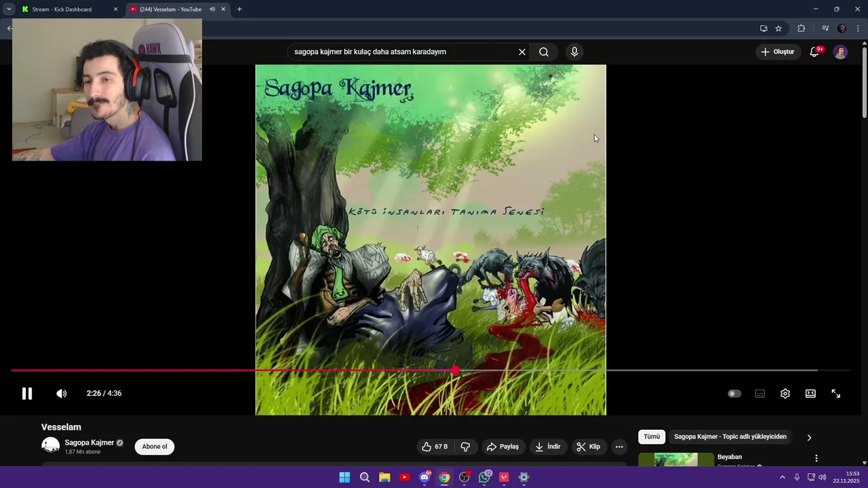
Task: Click the Paylaş share button
Action: tap(502, 447)
